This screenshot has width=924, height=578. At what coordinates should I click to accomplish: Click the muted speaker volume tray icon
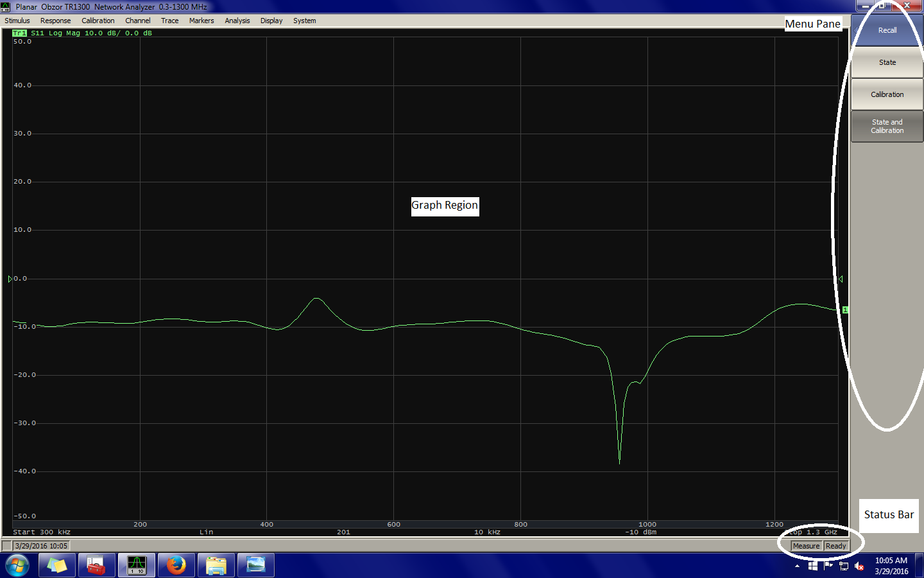[859, 566]
